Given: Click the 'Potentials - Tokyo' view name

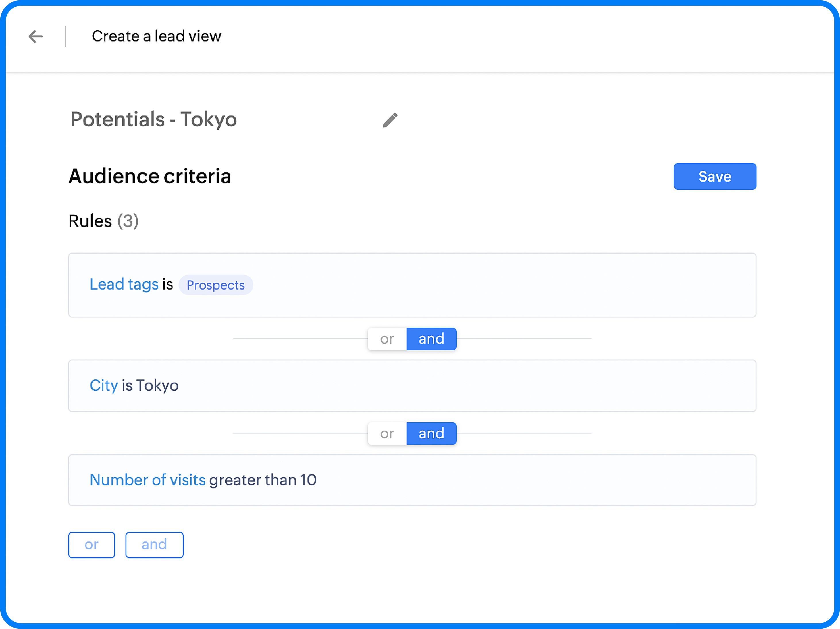Looking at the screenshot, I should tap(153, 119).
